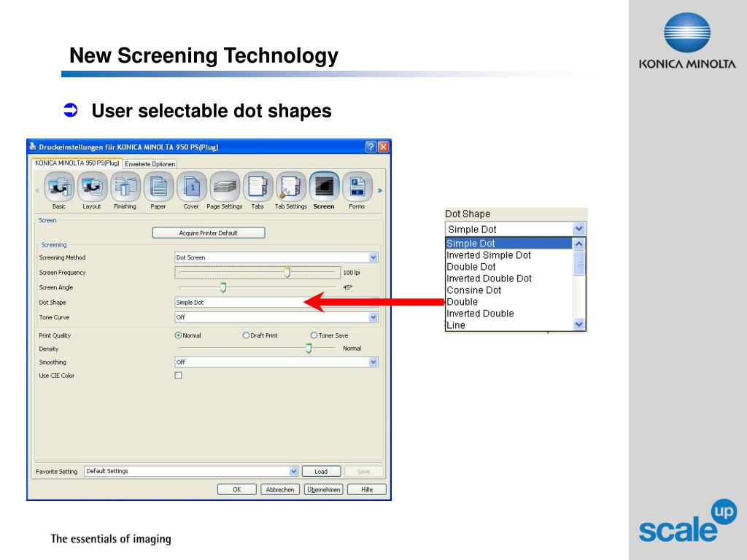The width and height of the screenshot is (747, 560).
Task: Choose Consine Dot option
Action: [x=508, y=290]
